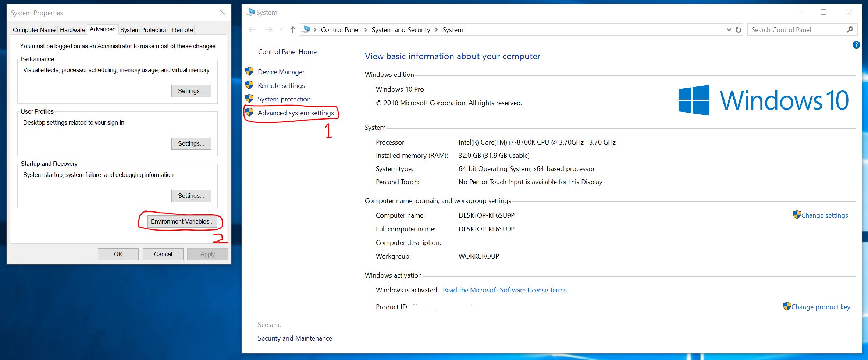Open Performance Settings button
This screenshot has height=360, width=868.
click(x=191, y=91)
